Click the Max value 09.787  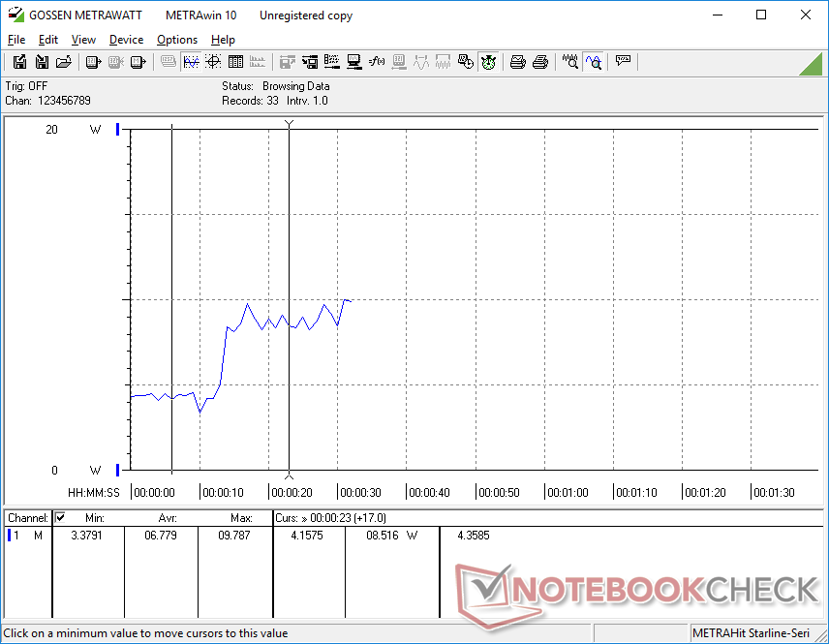coord(233,536)
